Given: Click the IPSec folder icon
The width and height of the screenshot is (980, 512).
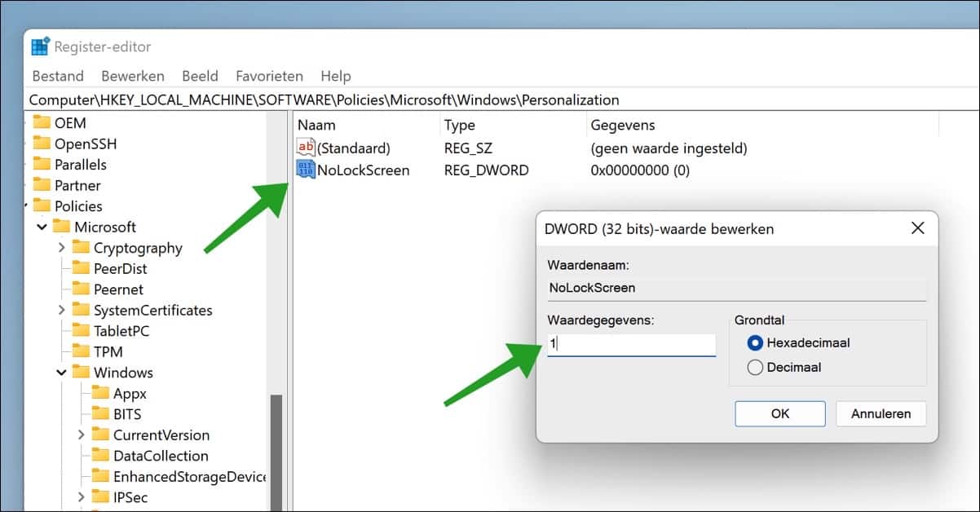Looking at the screenshot, I should [x=100, y=497].
